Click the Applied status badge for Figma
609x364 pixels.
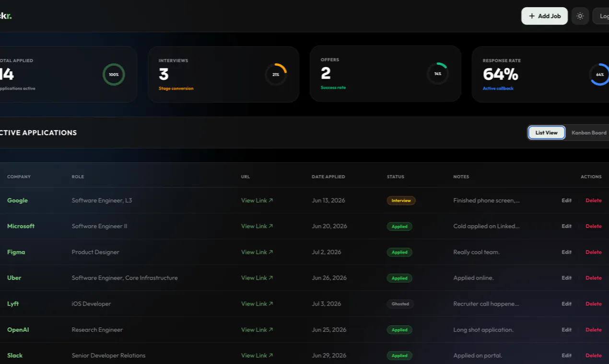[x=399, y=252]
